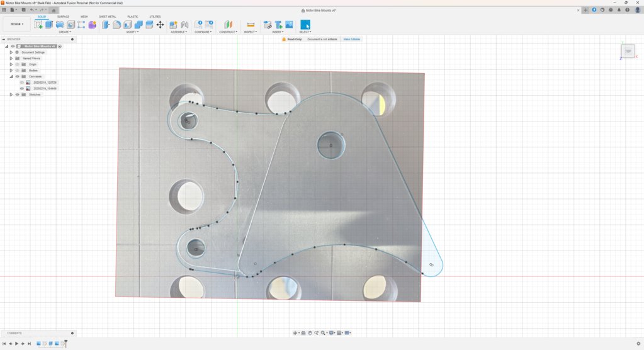Click the Orbit tool in navigation bar
This screenshot has height=350, width=644.
pyautogui.click(x=295, y=333)
